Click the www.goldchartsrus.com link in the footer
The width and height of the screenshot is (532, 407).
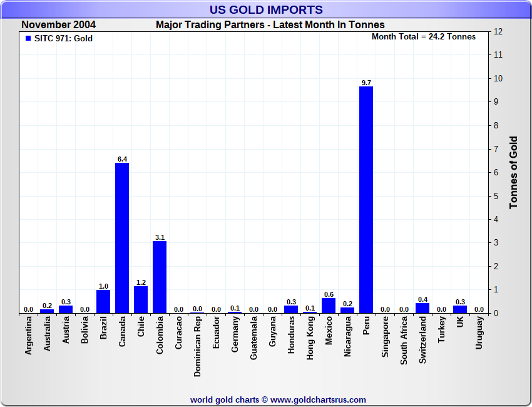point(318,400)
